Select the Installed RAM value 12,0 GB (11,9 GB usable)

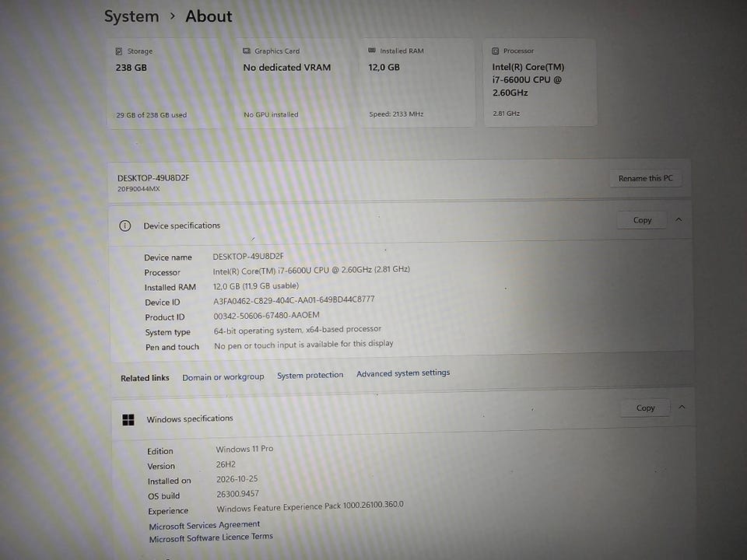pos(256,286)
